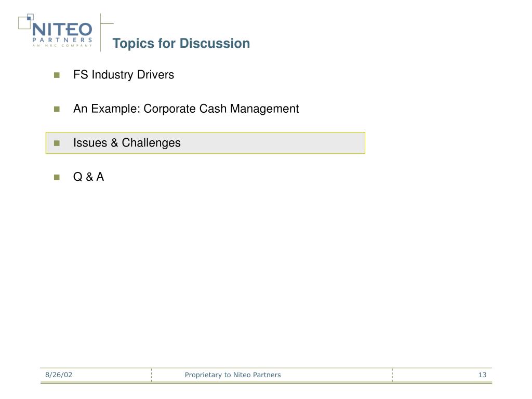Click bullet square beside An Example: Corporate Cash Management
532x399 pixels.
point(57,109)
